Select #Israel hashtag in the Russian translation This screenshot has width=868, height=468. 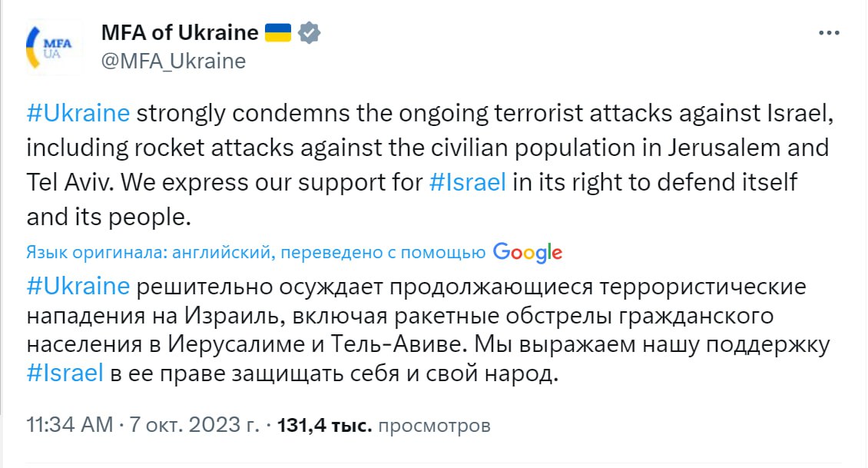coord(65,373)
